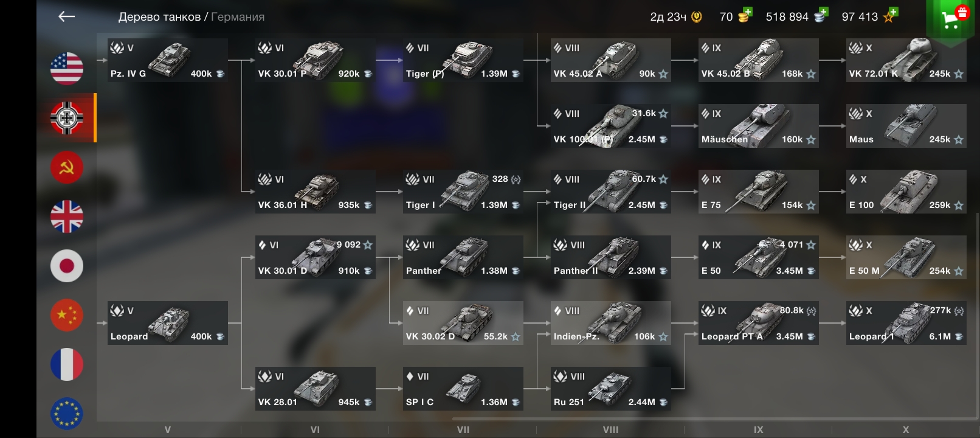The image size is (980, 438).
Task: Open the shop cart with gift
Action: pyautogui.click(x=953, y=18)
